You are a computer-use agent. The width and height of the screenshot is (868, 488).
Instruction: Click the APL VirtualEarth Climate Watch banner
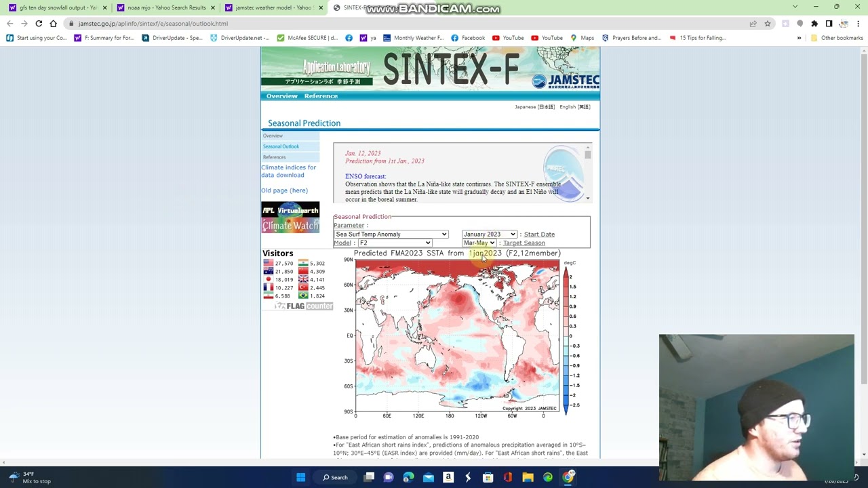pyautogui.click(x=290, y=218)
